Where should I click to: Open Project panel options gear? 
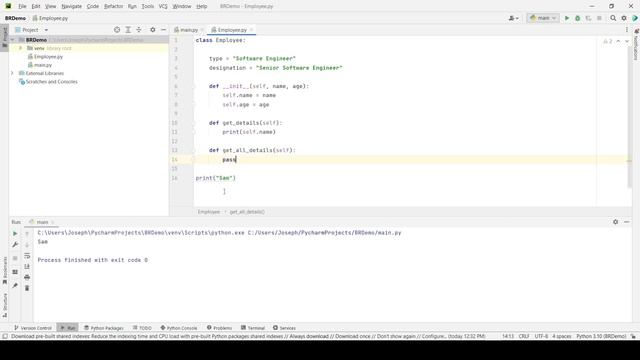[153, 30]
